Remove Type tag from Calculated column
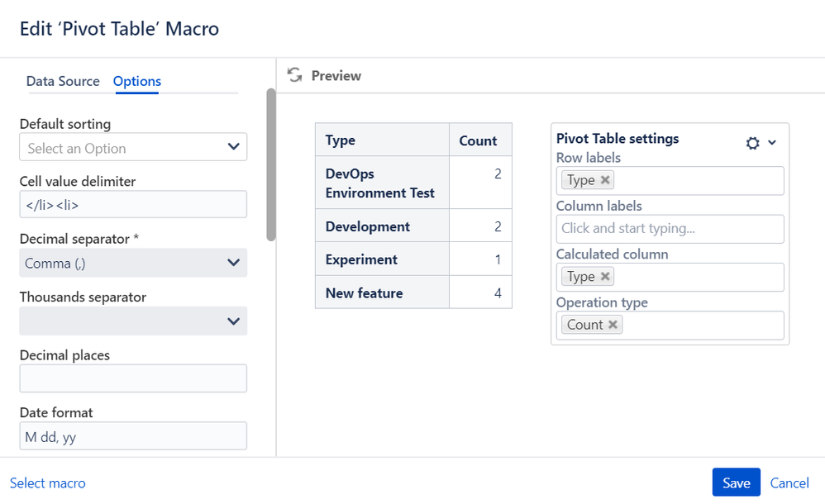The height and width of the screenshot is (504, 825). tap(605, 277)
